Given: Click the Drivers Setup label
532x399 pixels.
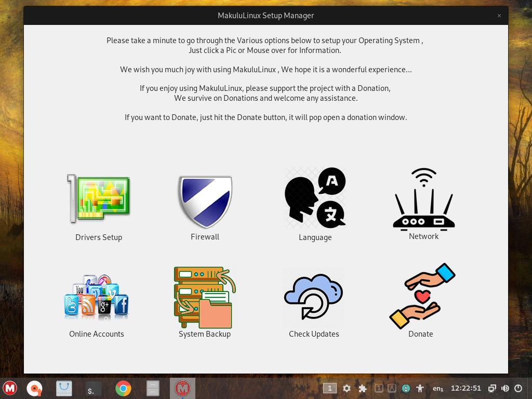Looking at the screenshot, I should 99,237.
